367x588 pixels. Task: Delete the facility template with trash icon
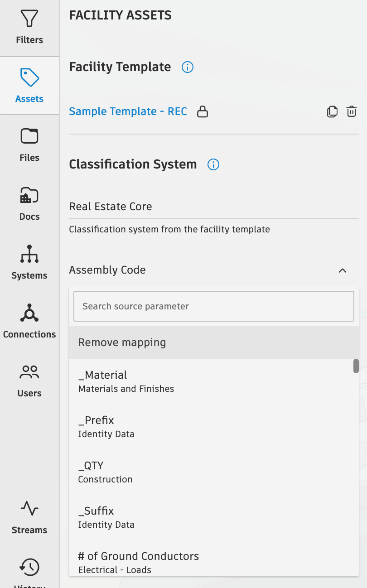tap(352, 111)
